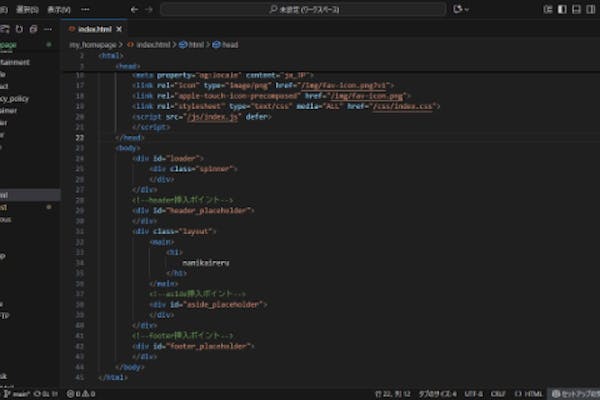Viewport: 600px width, 400px height.
Task: Click the refresh explorer icon in sidebar header
Action: 19,29
